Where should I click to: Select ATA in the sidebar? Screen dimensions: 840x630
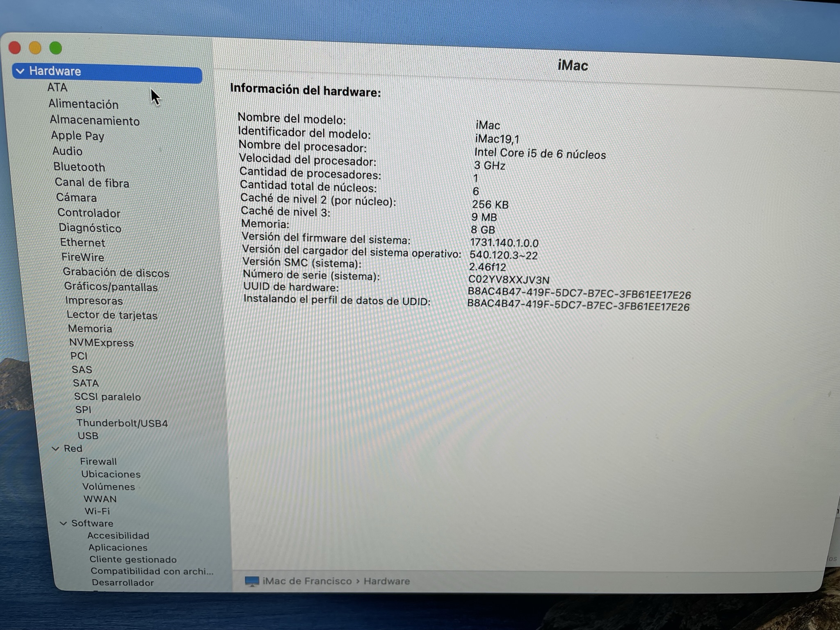[57, 87]
